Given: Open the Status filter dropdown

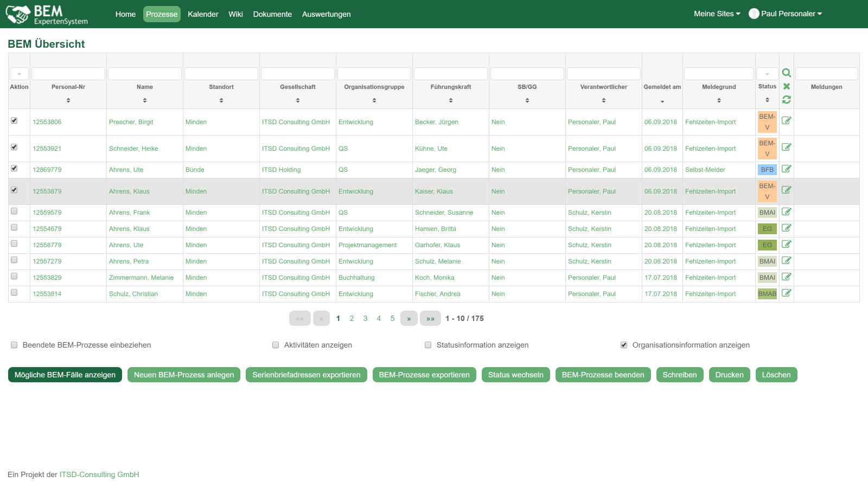Looking at the screenshot, I should [767, 74].
